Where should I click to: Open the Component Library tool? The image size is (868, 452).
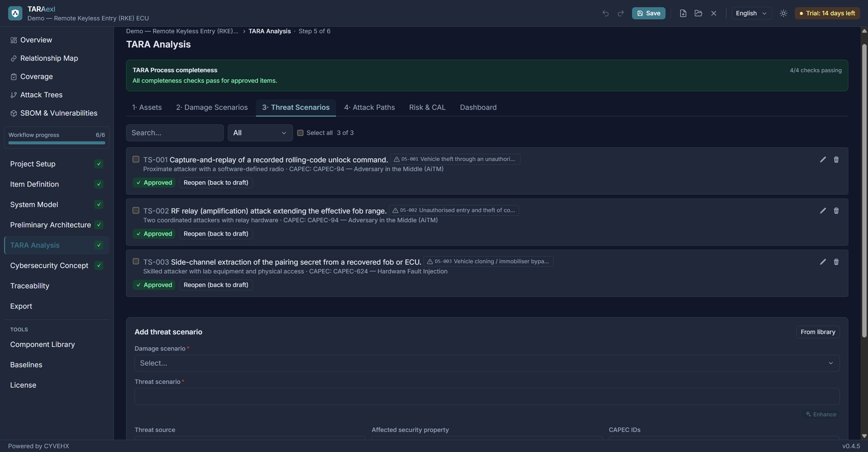coord(56,345)
